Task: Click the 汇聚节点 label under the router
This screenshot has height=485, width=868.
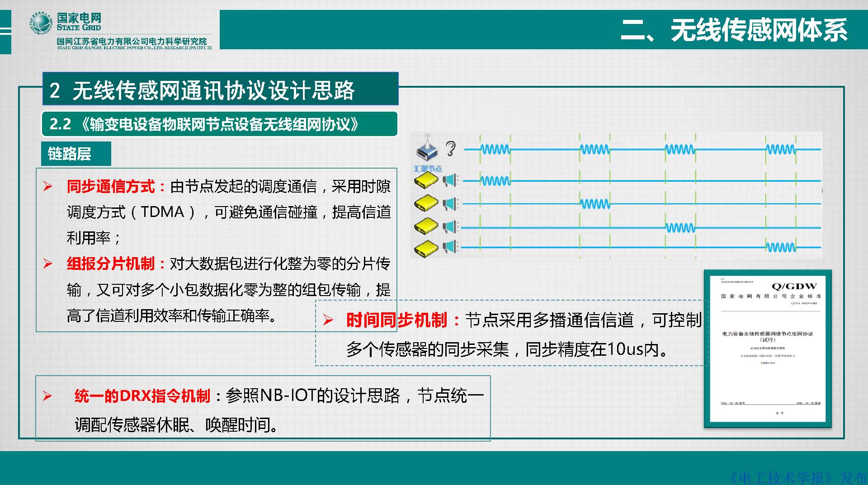Action: [428, 168]
